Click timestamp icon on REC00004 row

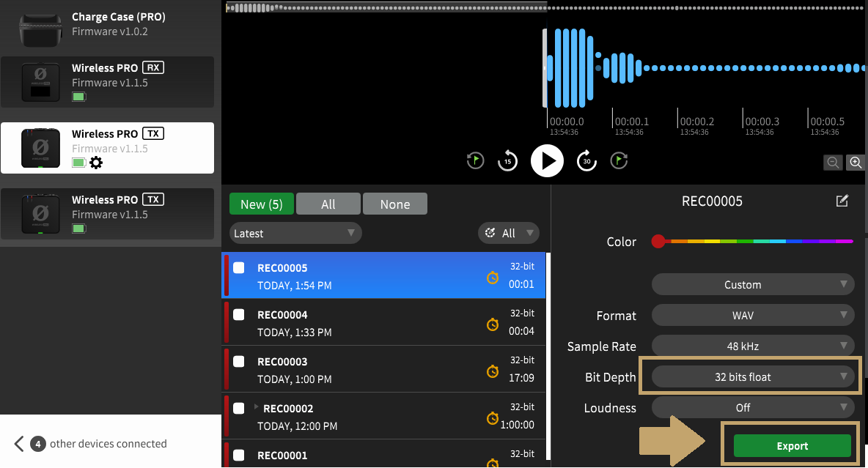493,324
